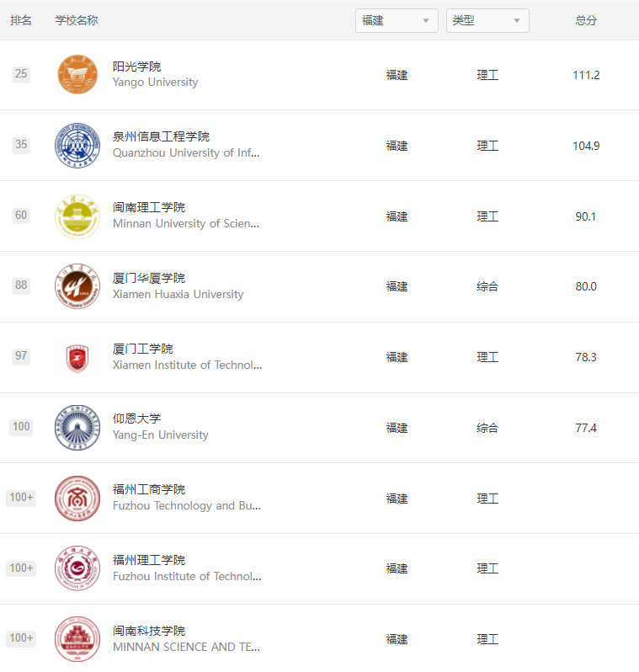The image size is (639, 672).
Task: Open the 厦门华厦学院 link
Action: [x=149, y=278]
